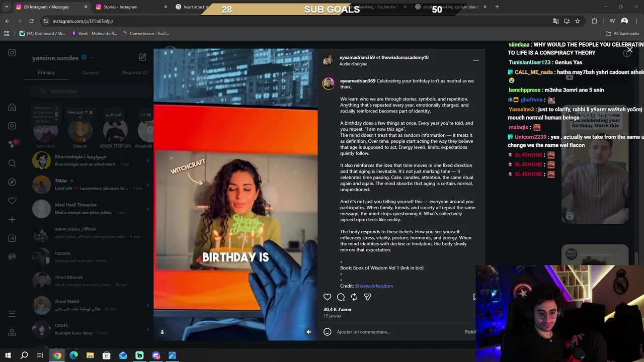Open the tazzaaa conversation
This screenshot has width=644, height=362.
pyautogui.click(x=88, y=257)
